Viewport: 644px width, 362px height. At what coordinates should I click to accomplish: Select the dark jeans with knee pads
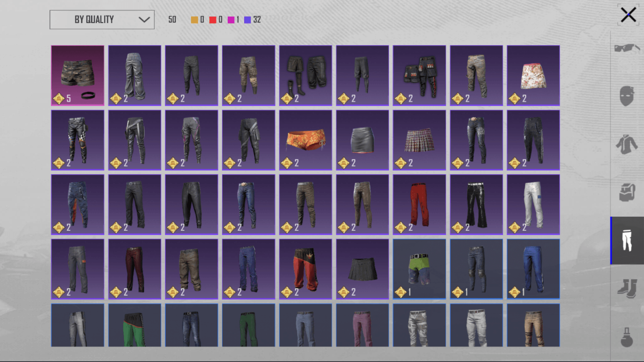click(476, 269)
